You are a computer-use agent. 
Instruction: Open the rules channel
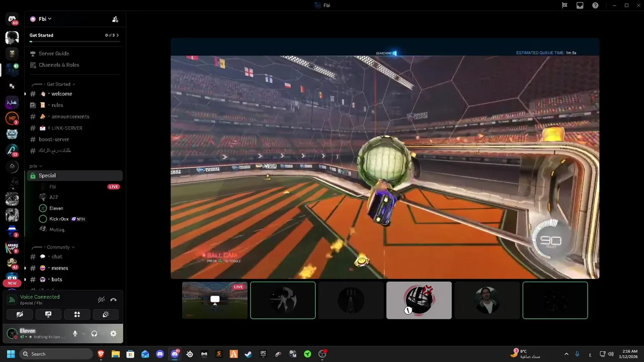(74, 105)
